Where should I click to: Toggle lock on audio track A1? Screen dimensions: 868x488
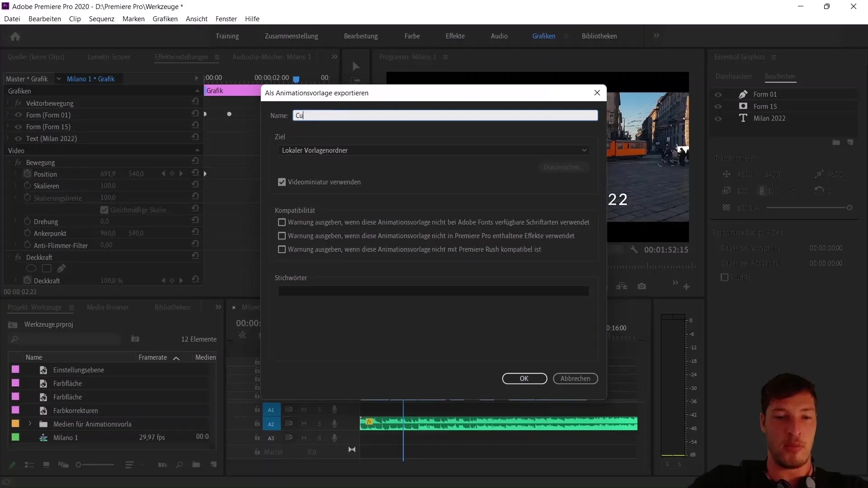pos(257,409)
